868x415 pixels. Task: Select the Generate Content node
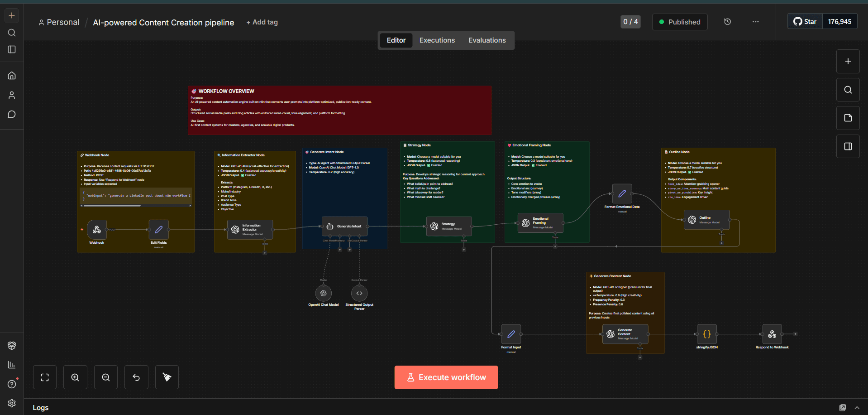[x=625, y=334]
